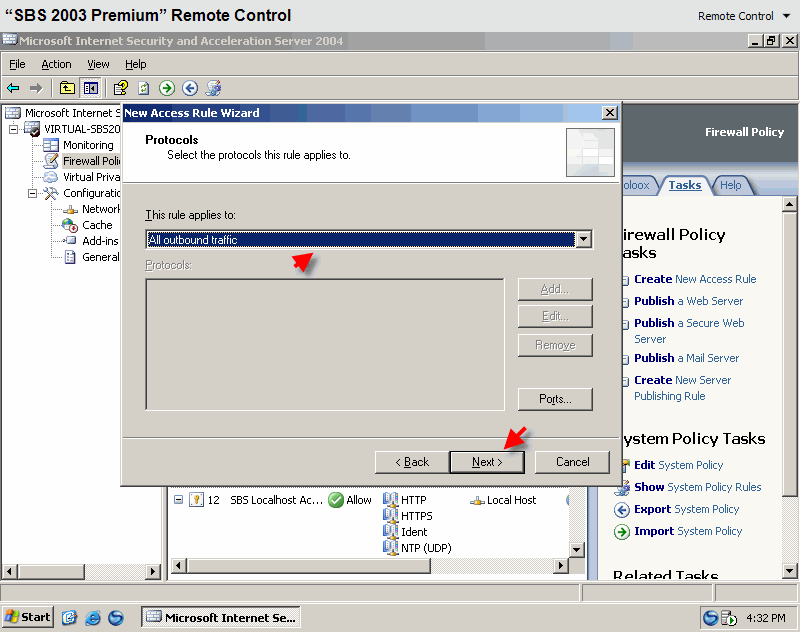800x632 pixels.
Task: Select Virtual Private Networks tree node
Action: point(91,177)
